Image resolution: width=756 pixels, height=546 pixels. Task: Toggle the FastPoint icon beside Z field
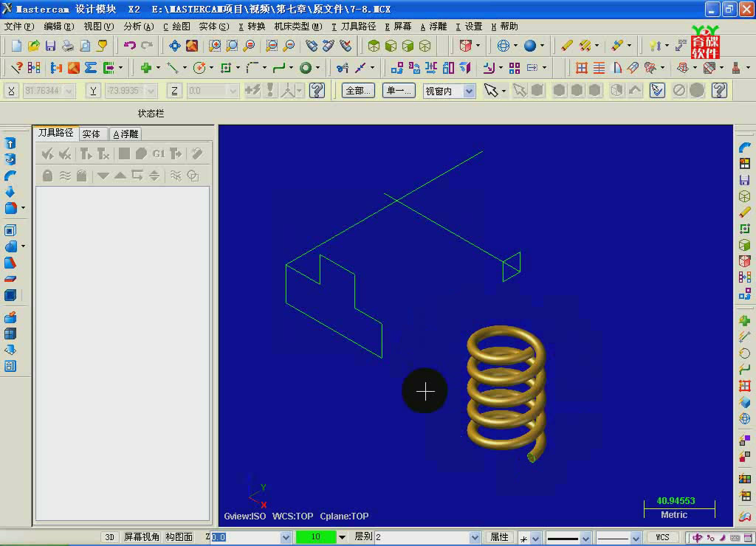click(x=252, y=90)
